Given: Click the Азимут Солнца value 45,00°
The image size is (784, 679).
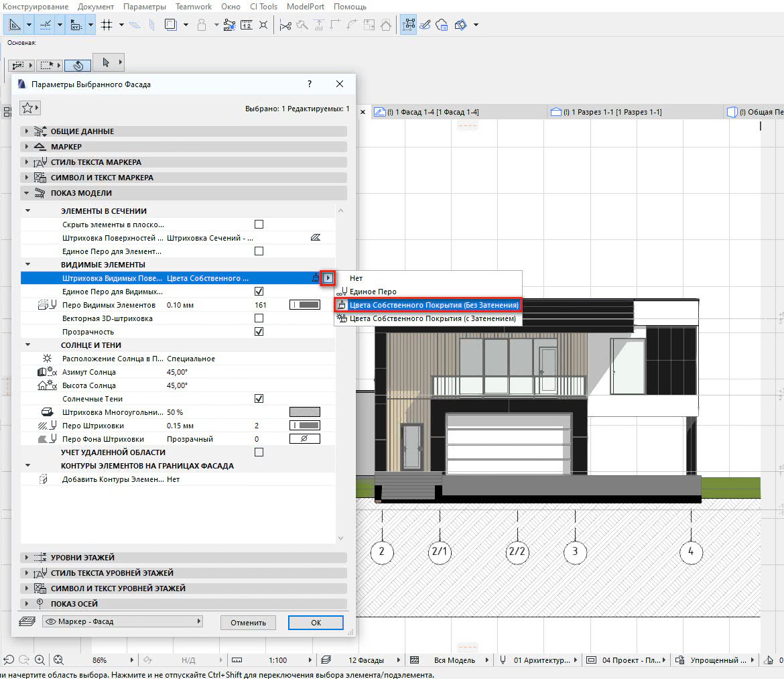Looking at the screenshot, I should [178, 372].
